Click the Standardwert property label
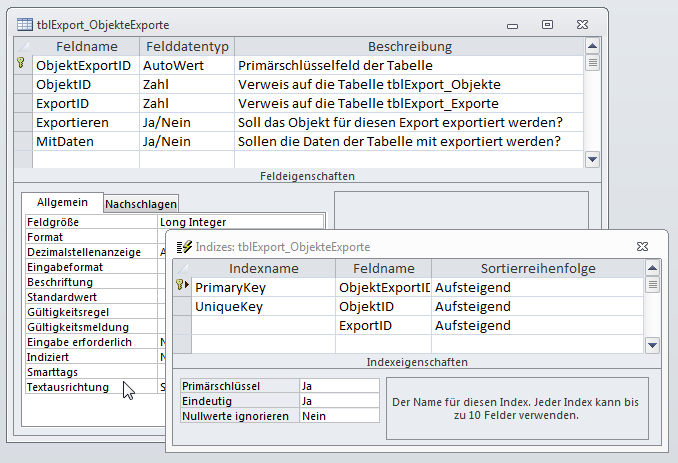The height and width of the screenshot is (463, 678). pyautogui.click(x=62, y=297)
